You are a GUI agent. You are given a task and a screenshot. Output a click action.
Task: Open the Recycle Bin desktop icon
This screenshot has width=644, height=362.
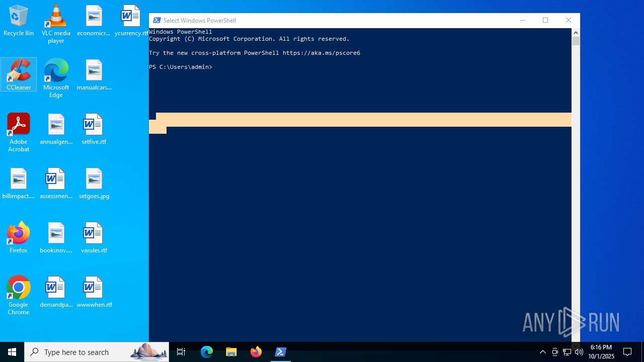click(x=19, y=21)
